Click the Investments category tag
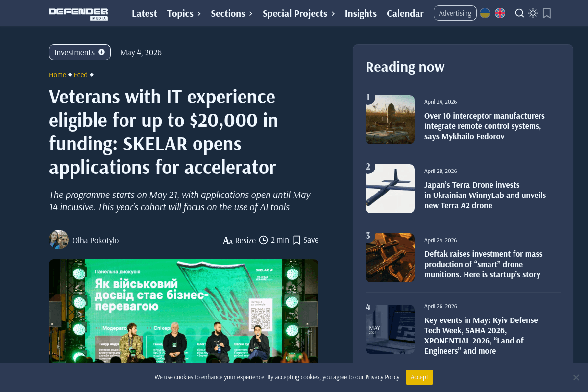 (80, 52)
